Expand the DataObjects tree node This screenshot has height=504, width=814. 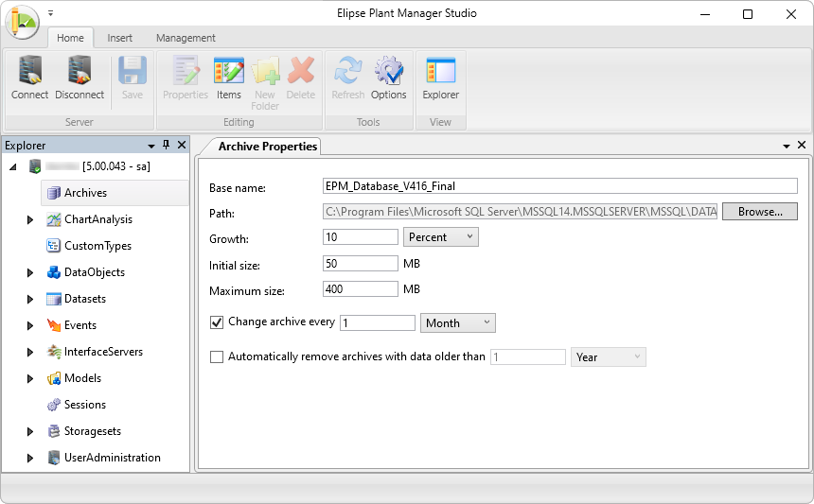pyautogui.click(x=30, y=272)
